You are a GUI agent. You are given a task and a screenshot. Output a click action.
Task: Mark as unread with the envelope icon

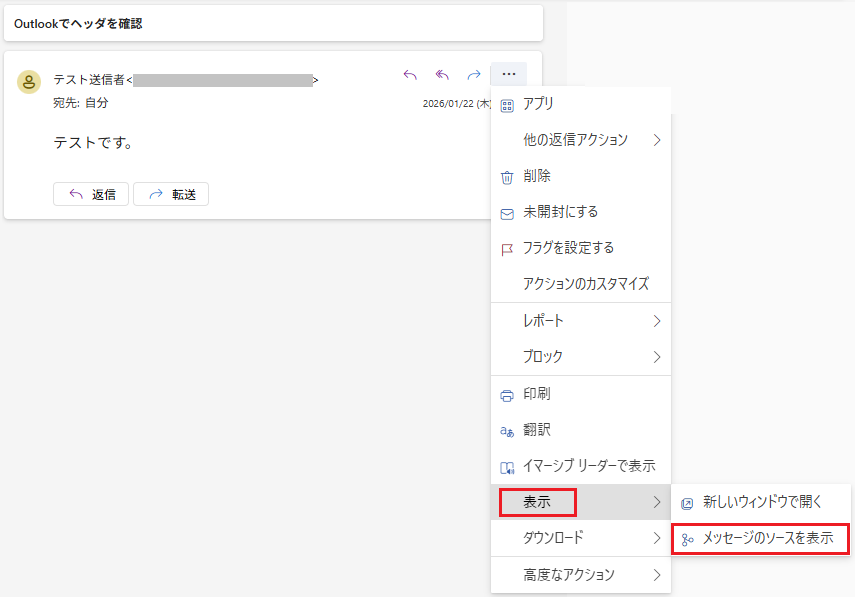pos(509,211)
